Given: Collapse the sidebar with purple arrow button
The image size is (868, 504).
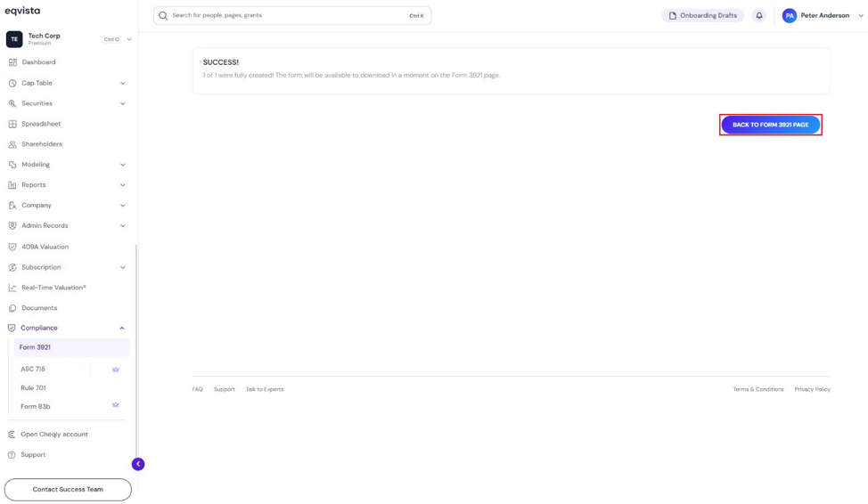Looking at the screenshot, I should (x=138, y=464).
